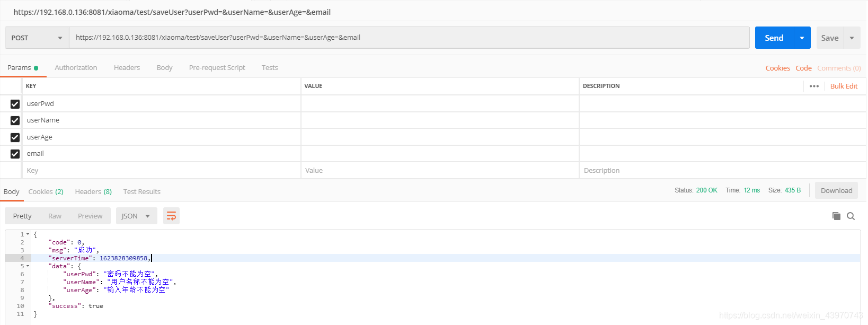868x325 pixels.
Task: Click the wrap lines icon in response toolbar
Action: tap(171, 216)
